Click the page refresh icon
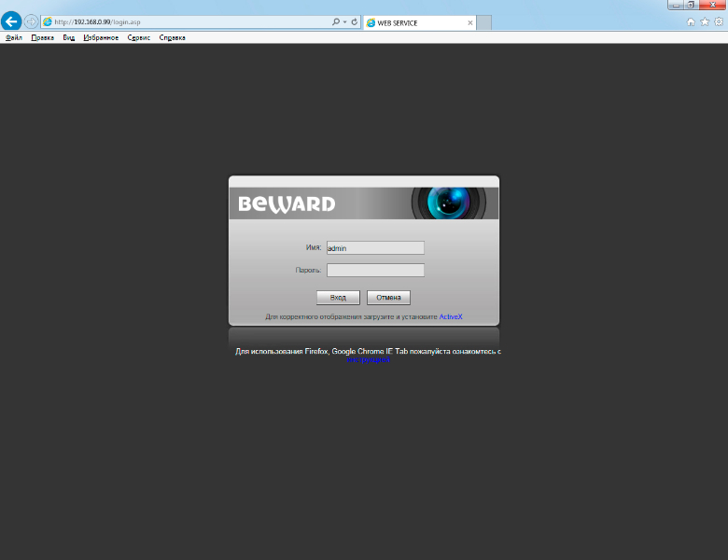 pos(355,21)
